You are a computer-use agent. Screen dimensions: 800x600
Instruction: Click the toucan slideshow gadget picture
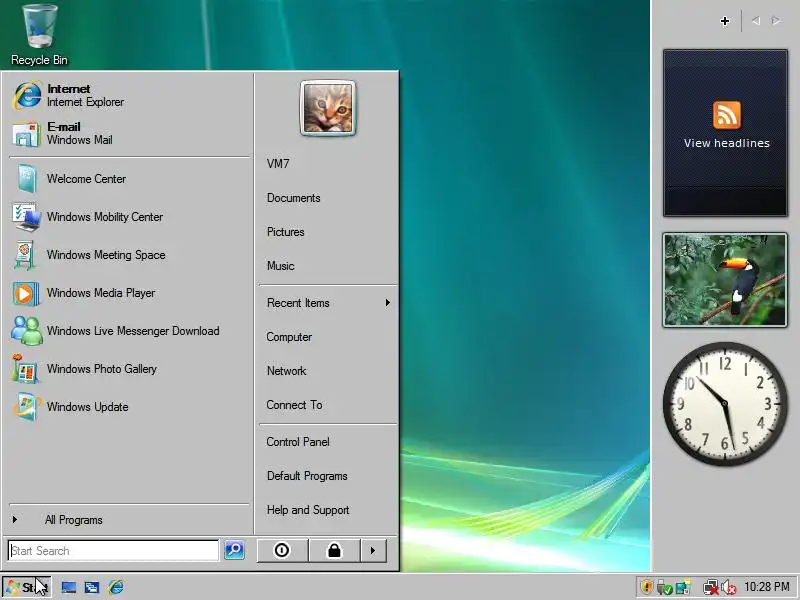(725, 280)
